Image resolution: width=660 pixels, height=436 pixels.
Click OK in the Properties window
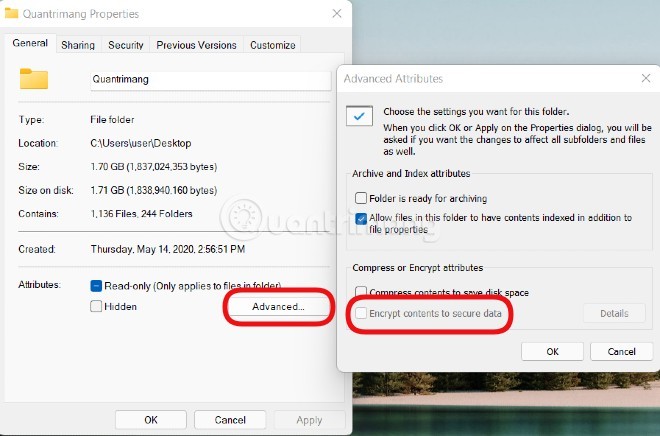click(x=151, y=420)
